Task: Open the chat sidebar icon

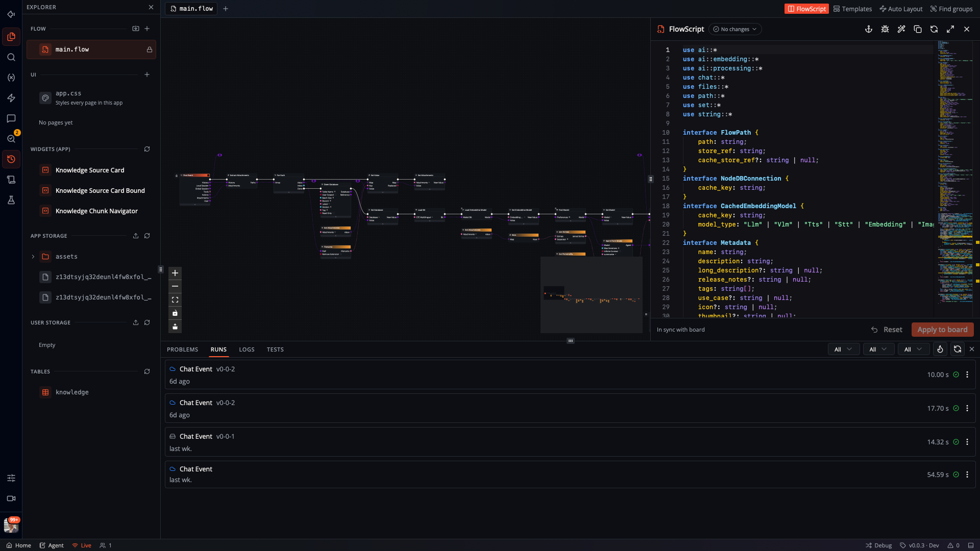Action: (11, 118)
